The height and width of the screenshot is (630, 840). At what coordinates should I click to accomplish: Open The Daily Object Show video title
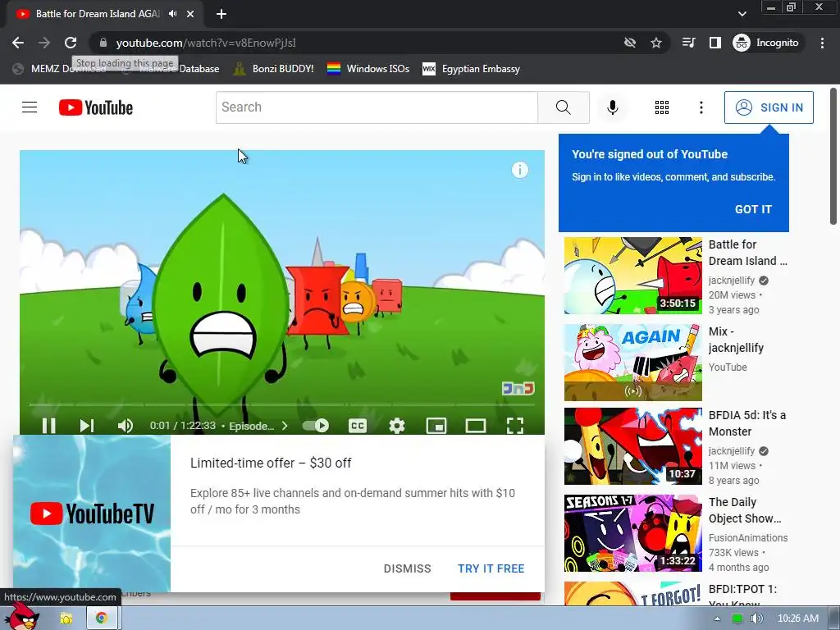coord(745,510)
